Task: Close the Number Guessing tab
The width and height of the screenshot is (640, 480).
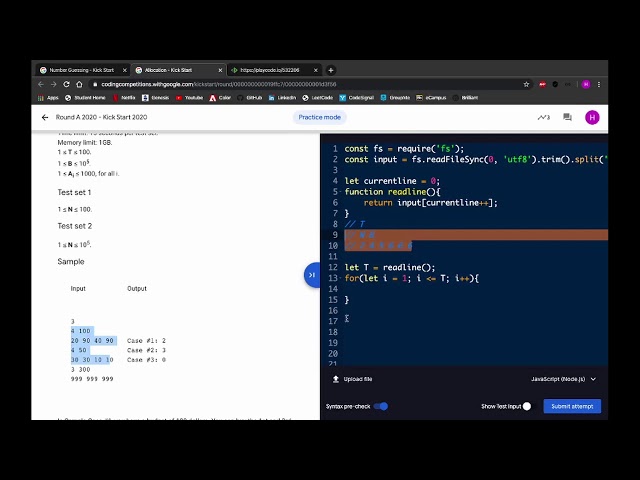Action: (x=124, y=70)
